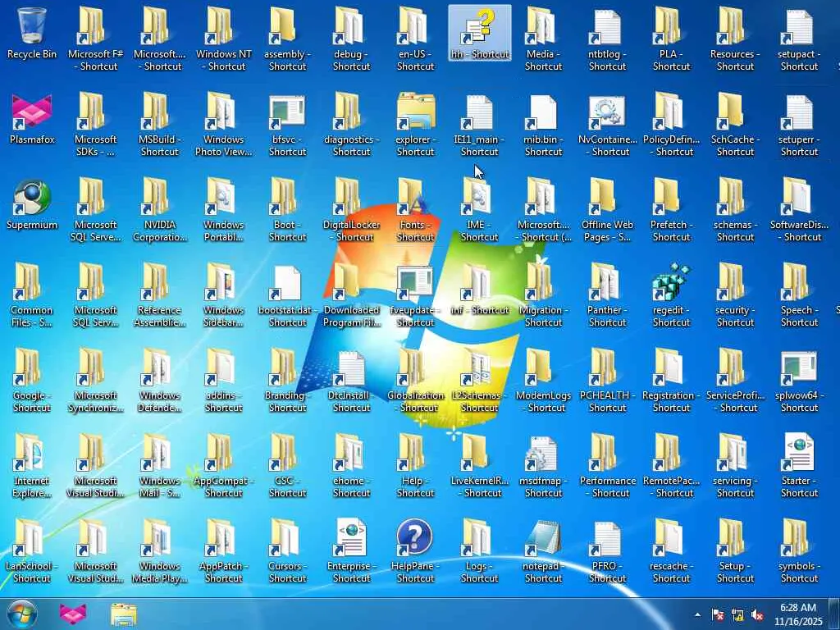Select the hh - Shortcut help icon
The height and width of the screenshot is (630, 840).
coord(479,33)
